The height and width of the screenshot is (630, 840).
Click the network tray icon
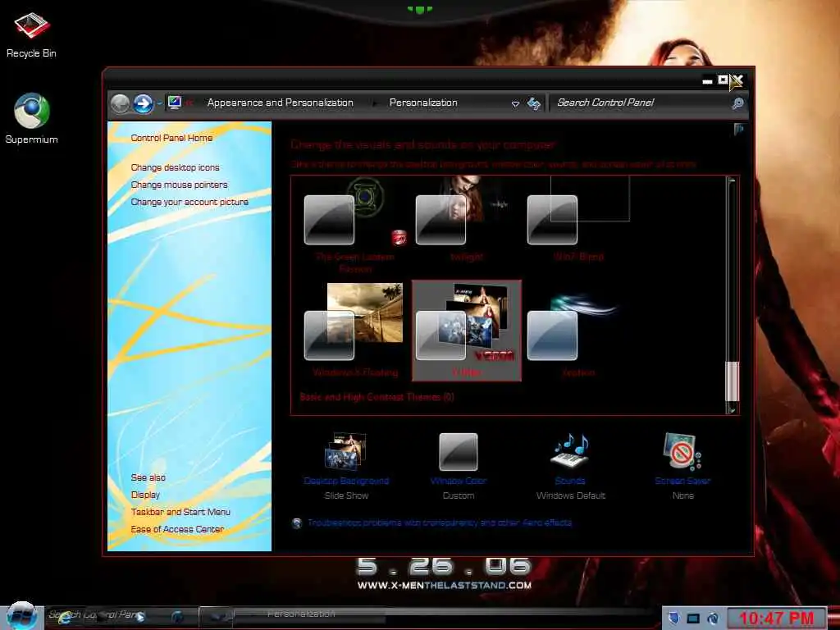[x=713, y=619]
